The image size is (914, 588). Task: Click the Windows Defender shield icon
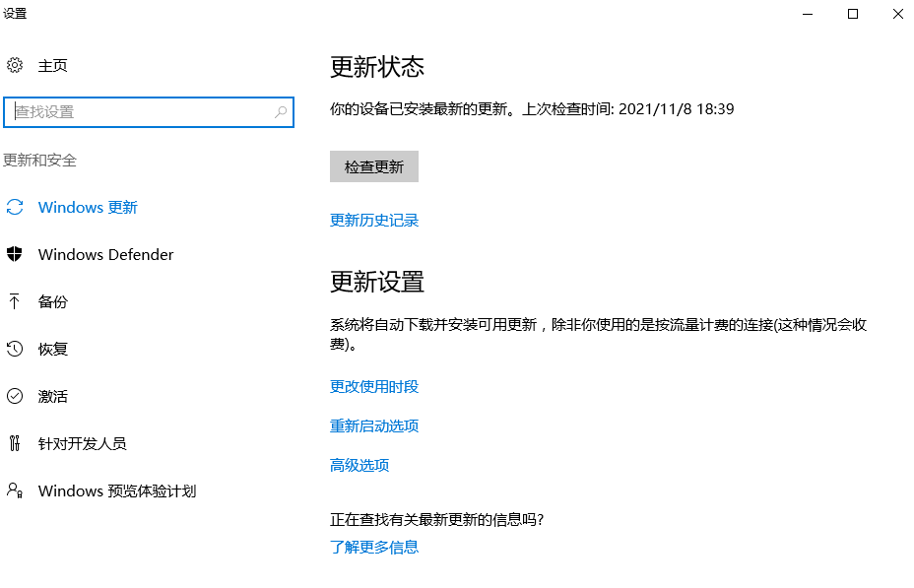pyautogui.click(x=15, y=254)
